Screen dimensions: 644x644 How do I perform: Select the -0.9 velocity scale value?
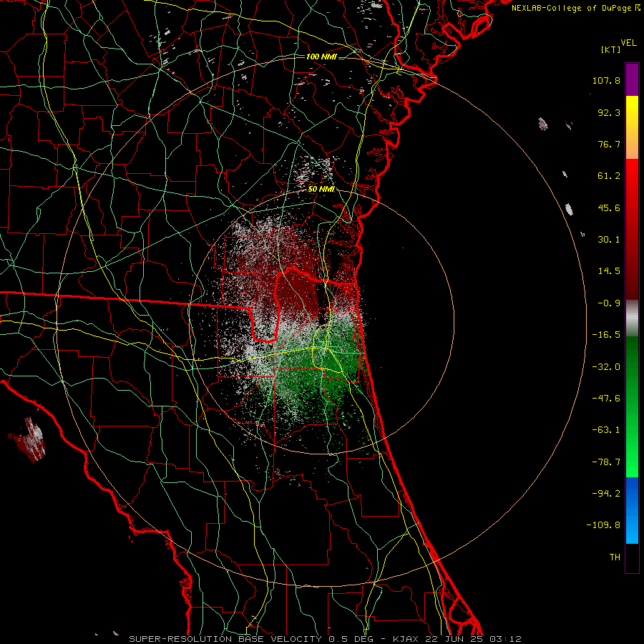click(609, 303)
